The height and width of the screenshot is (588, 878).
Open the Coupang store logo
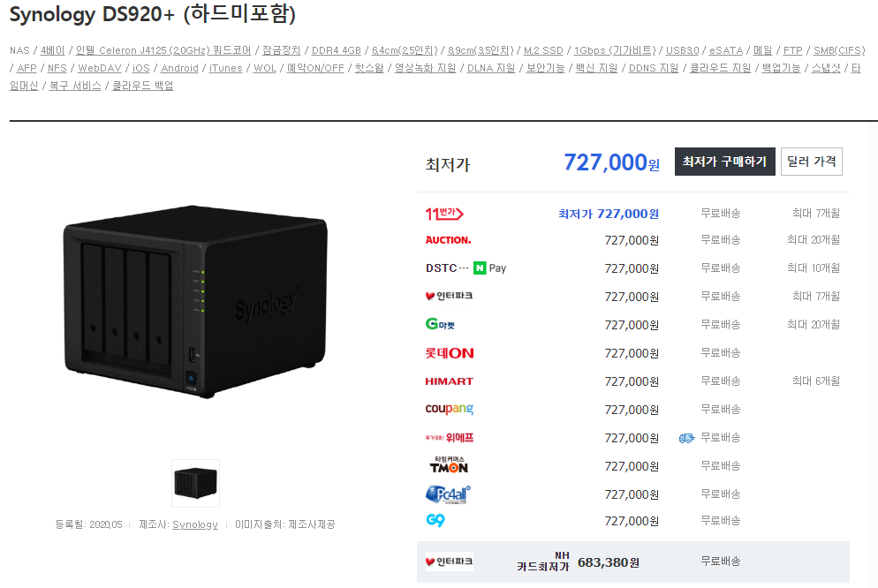pyautogui.click(x=449, y=409)
